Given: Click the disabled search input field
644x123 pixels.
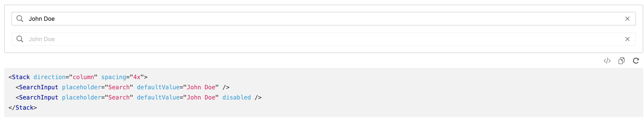Looking at the screenshot, I should coord(200,39).
